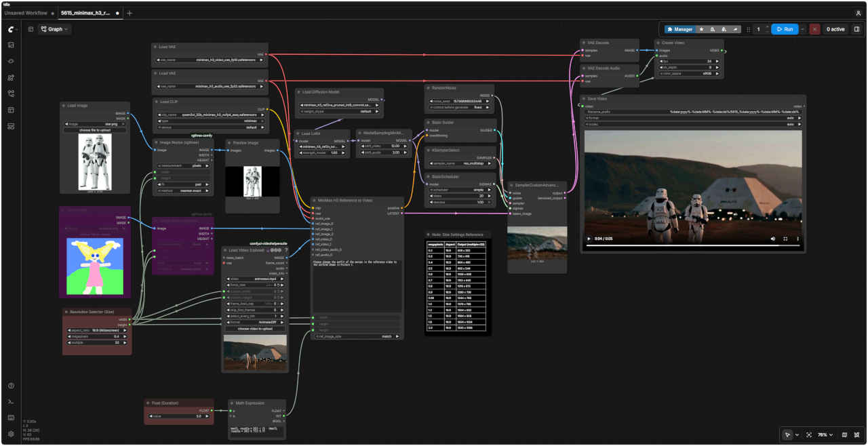Open the model library sidebar icon

pyautogui.click(x=11, y=77)
